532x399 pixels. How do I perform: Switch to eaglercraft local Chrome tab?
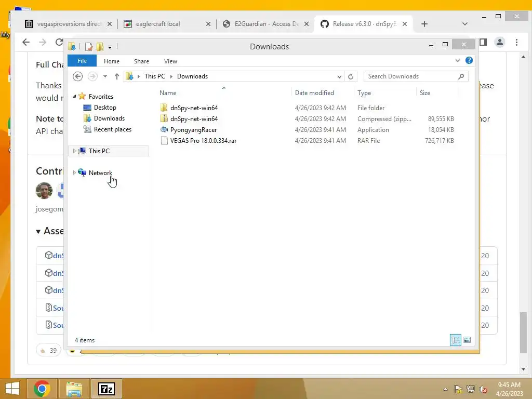pyautogui.click(x=158, y=24)
